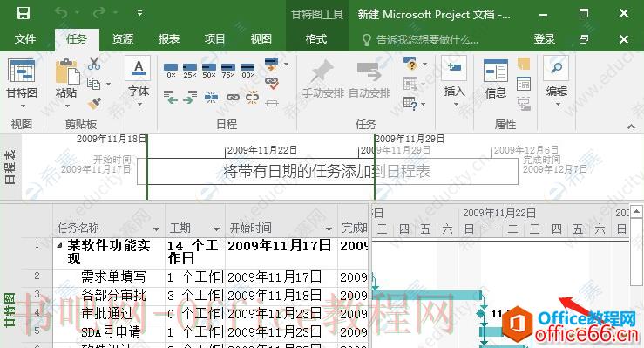The image size is (644, 348).
Task: Mark task 25% complete
Action: (190, 71)
